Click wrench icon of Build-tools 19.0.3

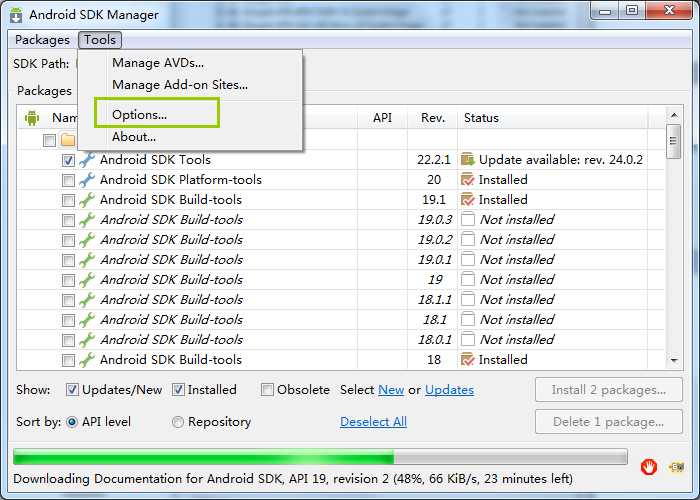87,220
